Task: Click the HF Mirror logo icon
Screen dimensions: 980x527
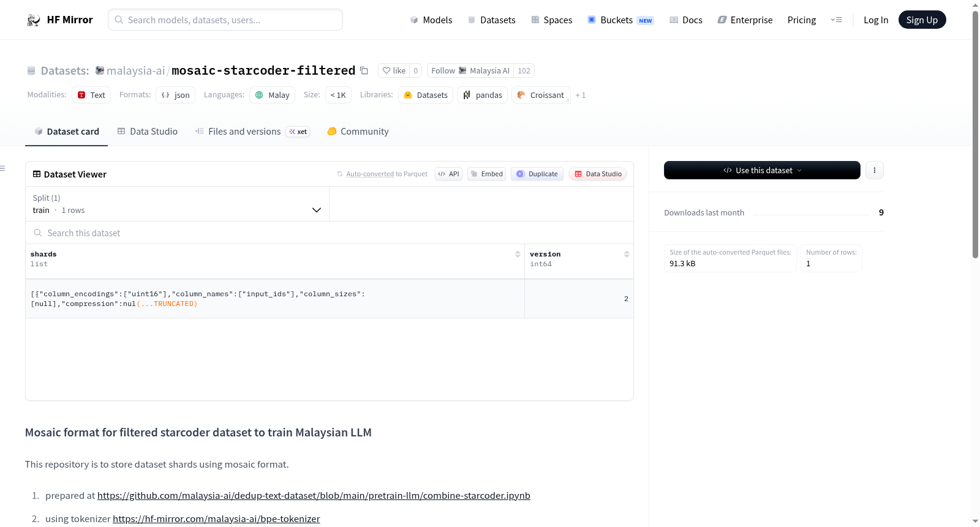Action: (x=34, y=20)
